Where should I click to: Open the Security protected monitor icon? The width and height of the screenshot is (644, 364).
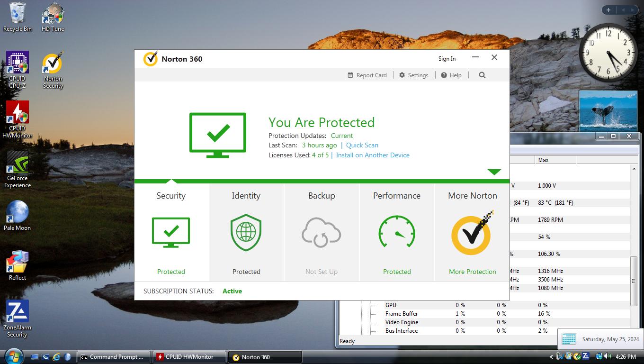point(171,232)
